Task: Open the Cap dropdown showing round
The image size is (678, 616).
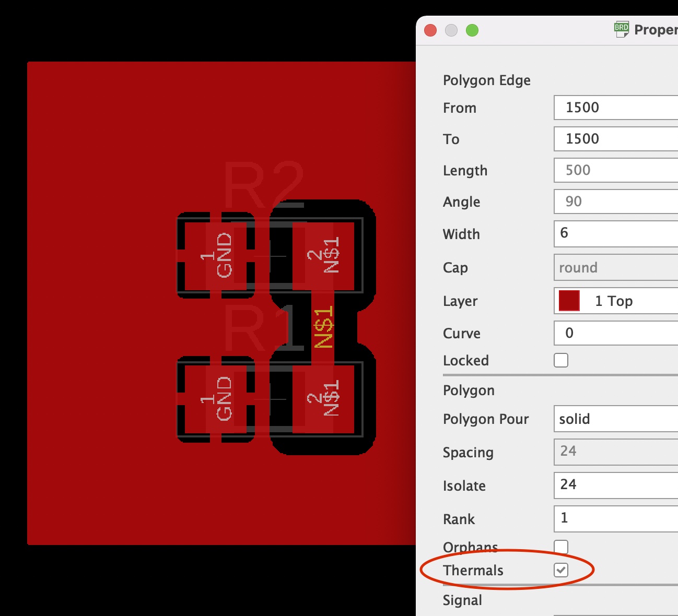Action: click(615, 268)
